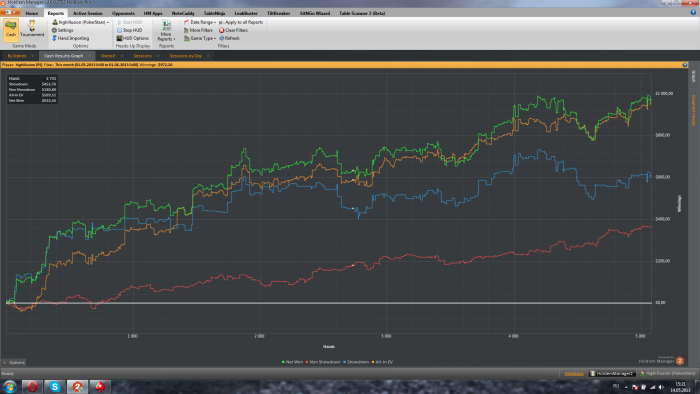The height and width of the screenshot is (394, 700).
Task: Click Hold'em Manager 2 taskbar icon
Action: (77, 386)
